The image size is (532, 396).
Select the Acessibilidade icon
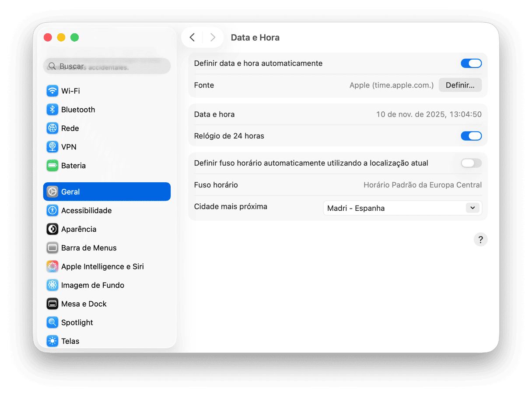(52, 211)
